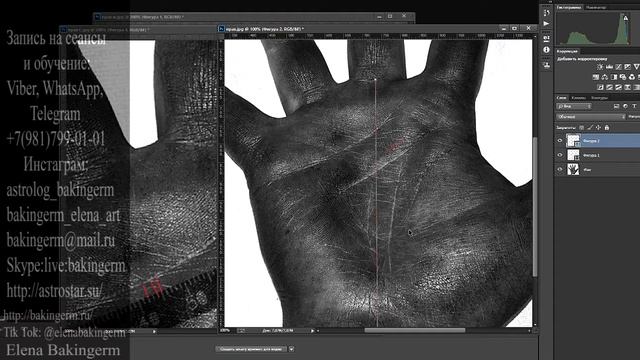
Task: Add a Photo Filter adjustment layer
Action: pos(623,77)
